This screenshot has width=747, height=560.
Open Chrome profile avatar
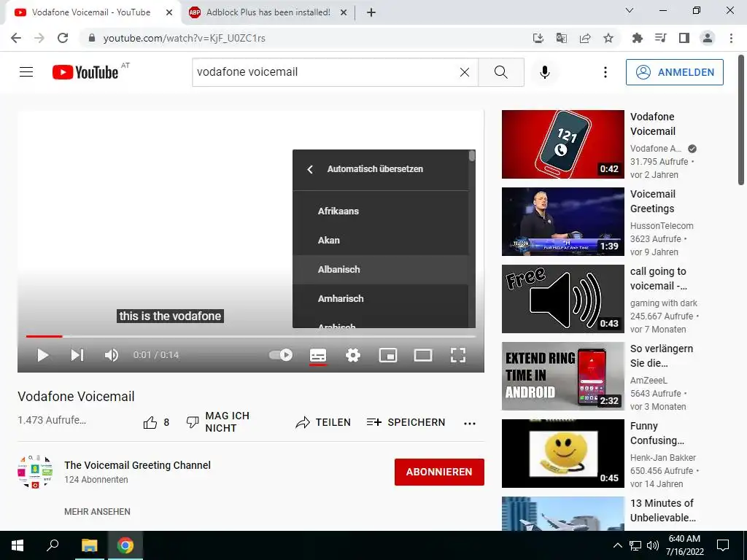tap(708, 38)
